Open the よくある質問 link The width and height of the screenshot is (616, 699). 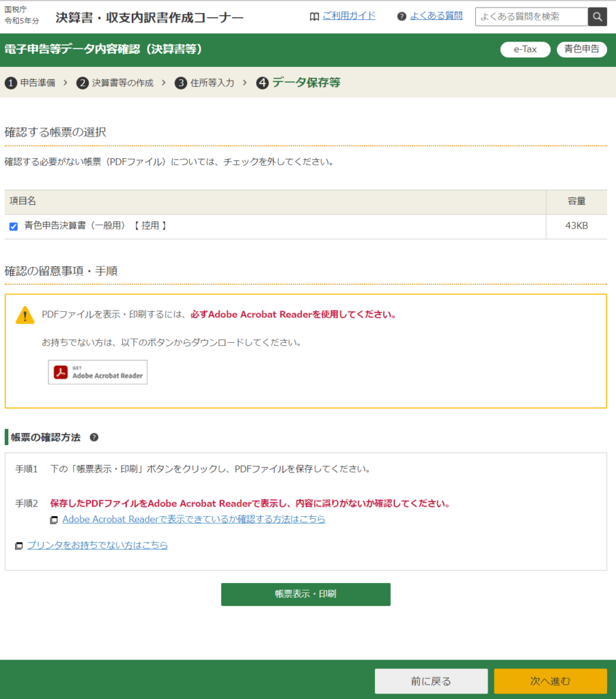tap(436, 16)
